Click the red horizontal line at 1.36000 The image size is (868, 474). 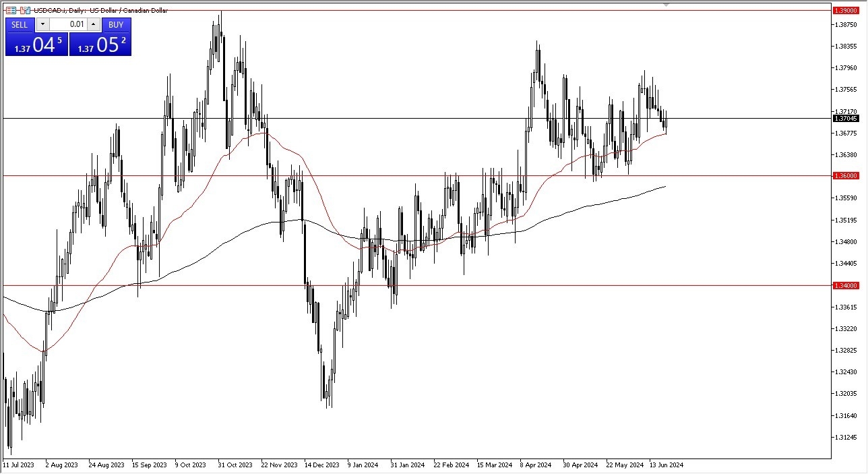tap(404, 175)
